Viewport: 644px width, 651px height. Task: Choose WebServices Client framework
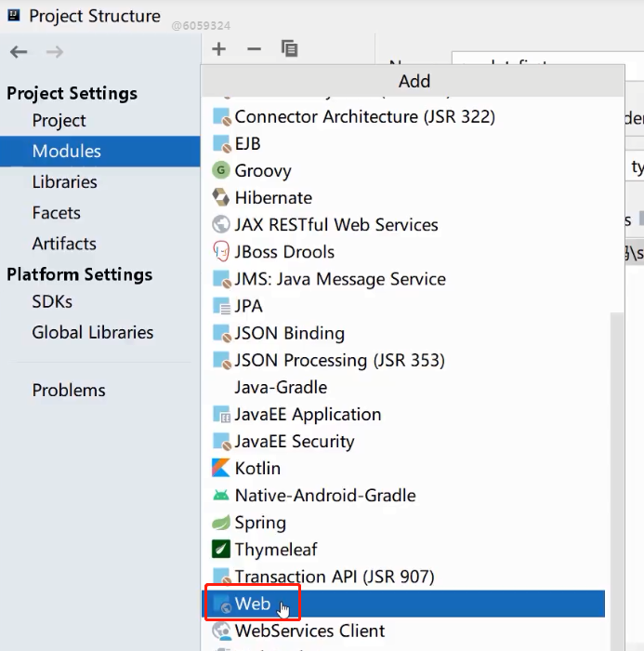[x=309, y=631]
